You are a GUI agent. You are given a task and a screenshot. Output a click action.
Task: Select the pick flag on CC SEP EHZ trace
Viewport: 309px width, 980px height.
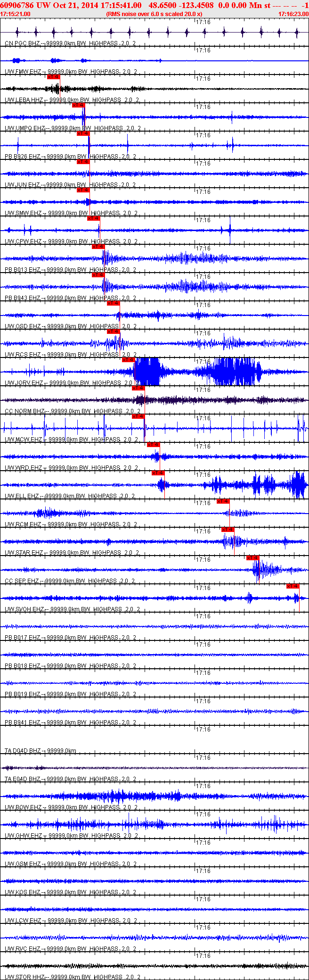point(252,558)
